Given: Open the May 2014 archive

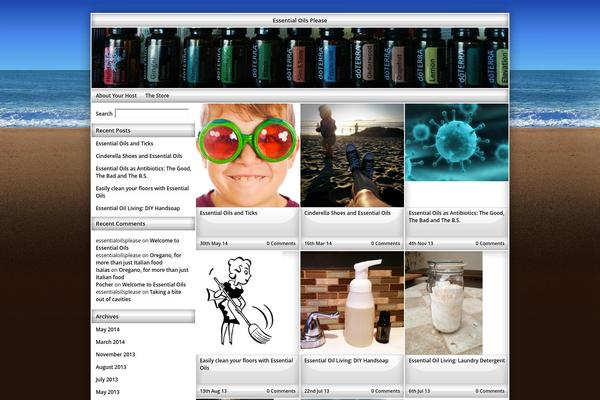Looking at the screenshot, I should click(108, 330).
